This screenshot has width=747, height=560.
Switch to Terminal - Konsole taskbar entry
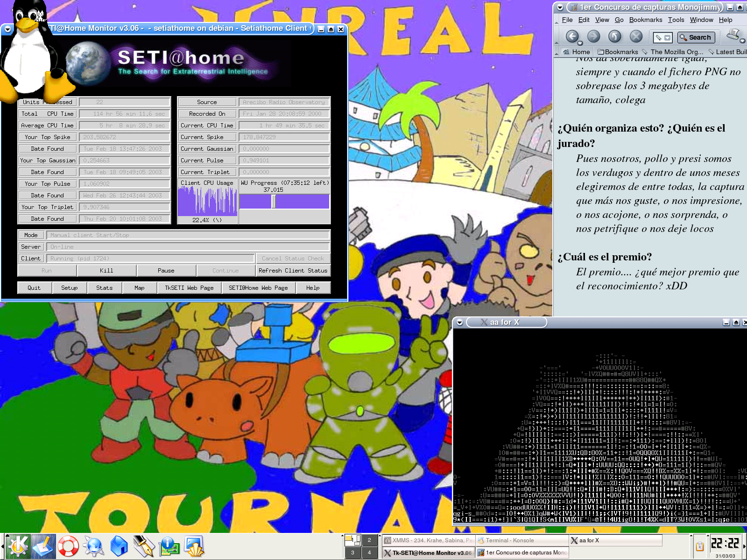pyautogui.click(x=521, y=540)
